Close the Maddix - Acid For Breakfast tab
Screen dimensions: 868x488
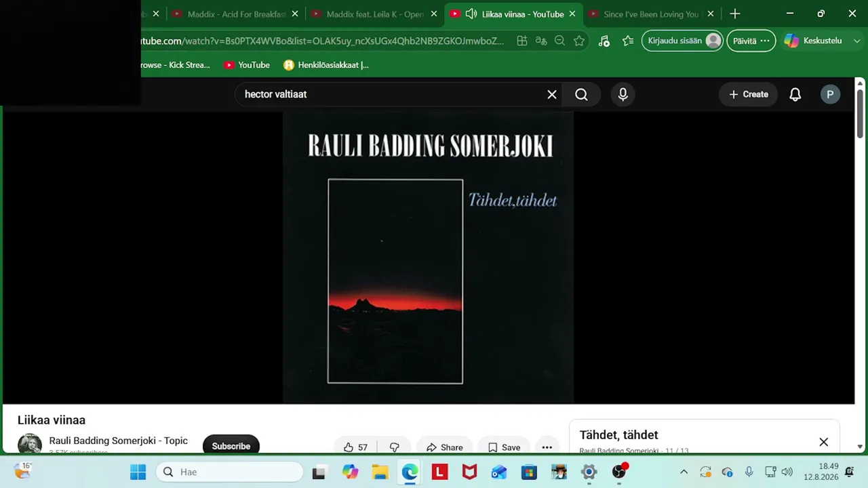coord(295,14)
